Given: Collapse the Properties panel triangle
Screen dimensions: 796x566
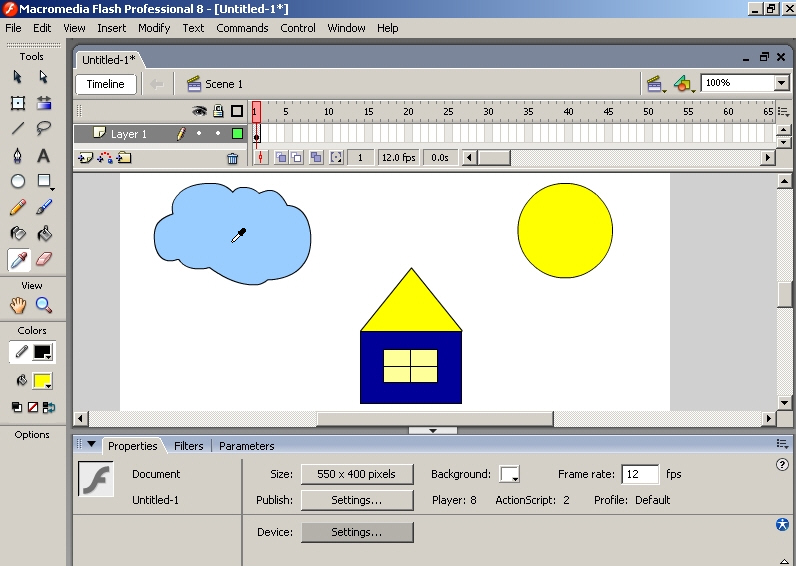Looking at the screenshot, I should tap(91, 444).
